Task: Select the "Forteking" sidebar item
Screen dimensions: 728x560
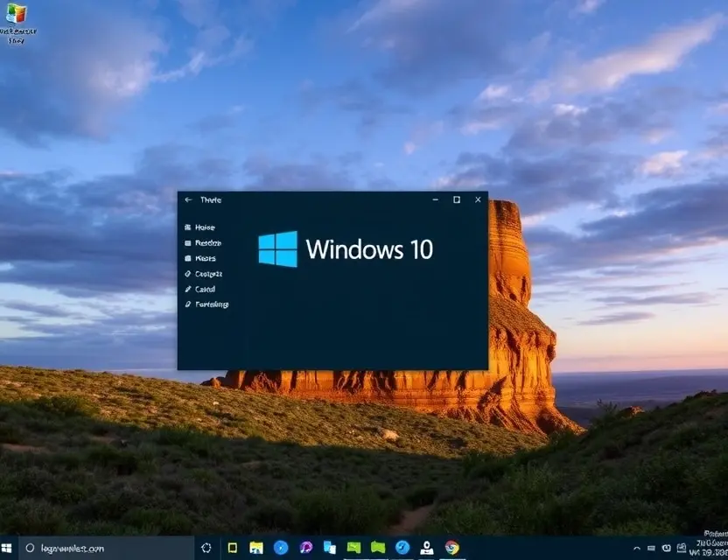Action: point(206,304)
